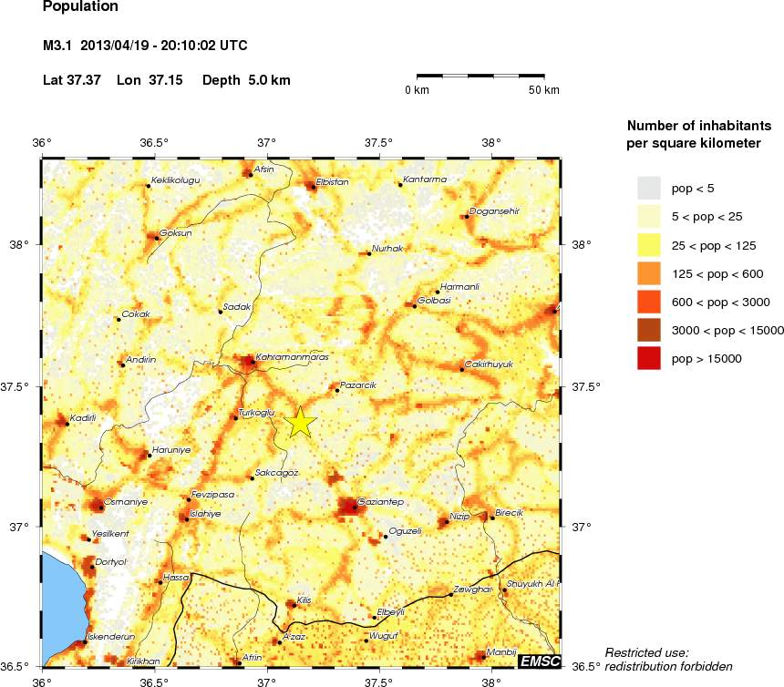This screenshot has width=784, height=687.
Task: Click the Manbij city dot
Action: point(482,656)
